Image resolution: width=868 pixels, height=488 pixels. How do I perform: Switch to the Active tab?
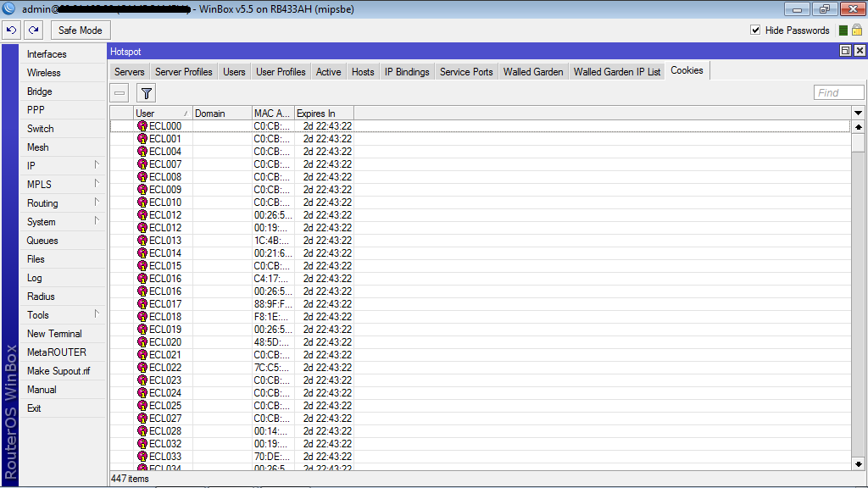(328, 72)
